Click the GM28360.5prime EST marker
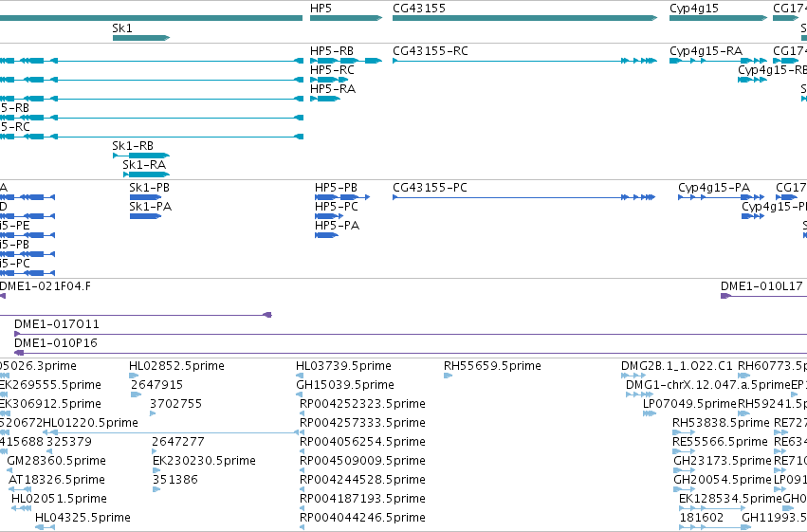This screenshot has width=807, height=532. click(9, 470)
